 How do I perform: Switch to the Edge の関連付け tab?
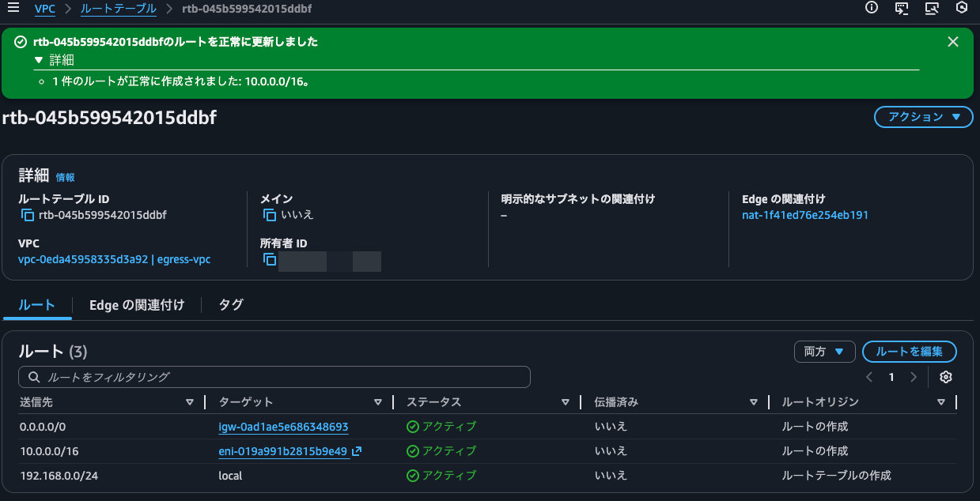(x=138, y=304)
